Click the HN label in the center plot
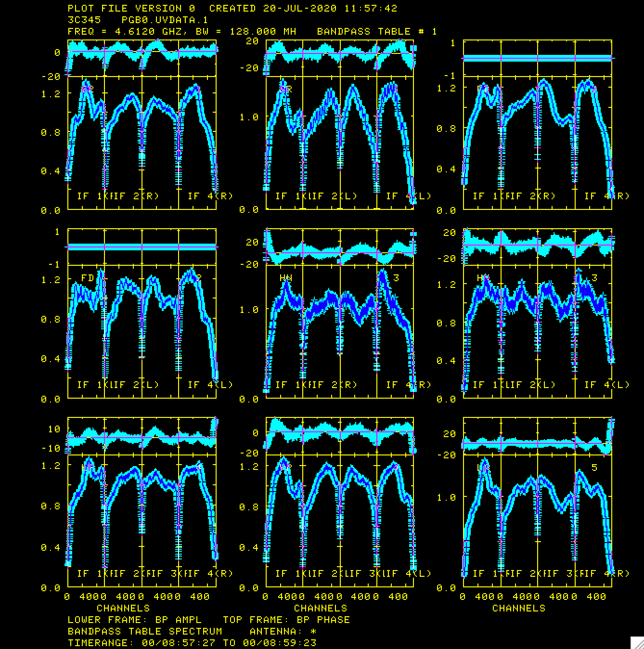 pyautogui.click(x=285, y=278)
